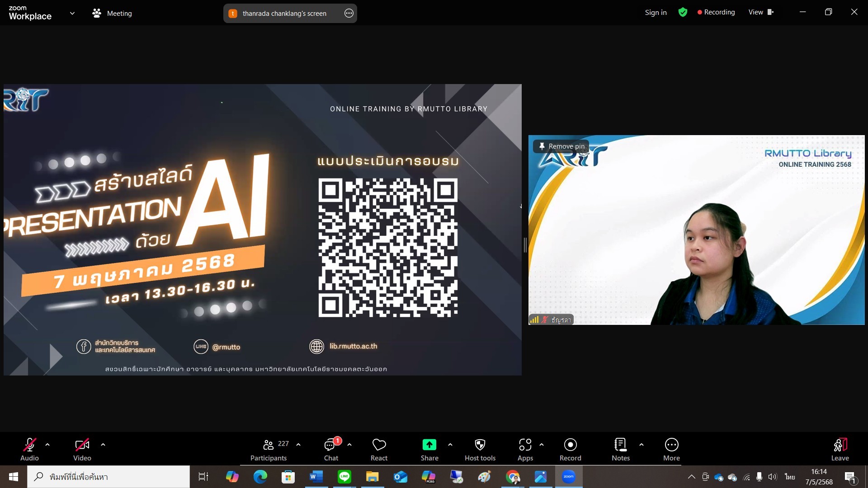Open Copilot from taskbar
This screenshot has height=488, width=868.
[232, 477]
